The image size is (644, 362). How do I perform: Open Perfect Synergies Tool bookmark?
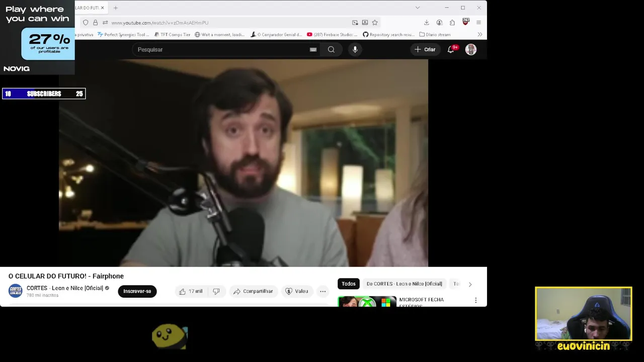[x=123, y=35]
